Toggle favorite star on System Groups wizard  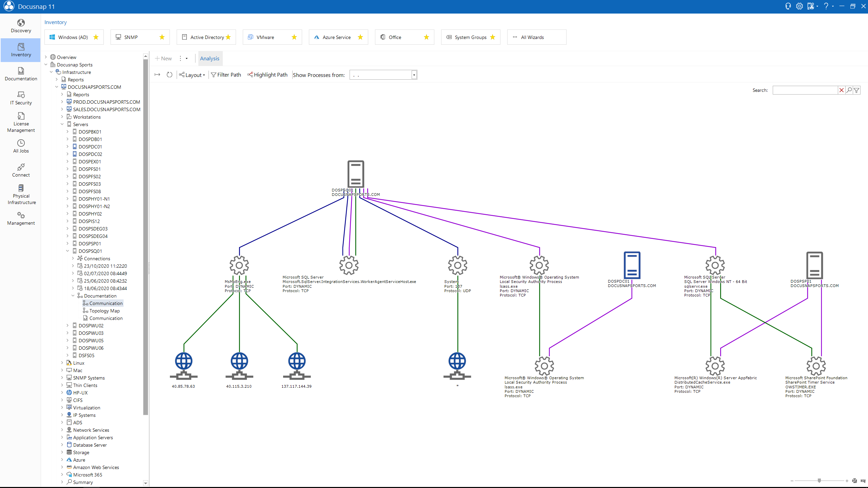click(493, 37)
